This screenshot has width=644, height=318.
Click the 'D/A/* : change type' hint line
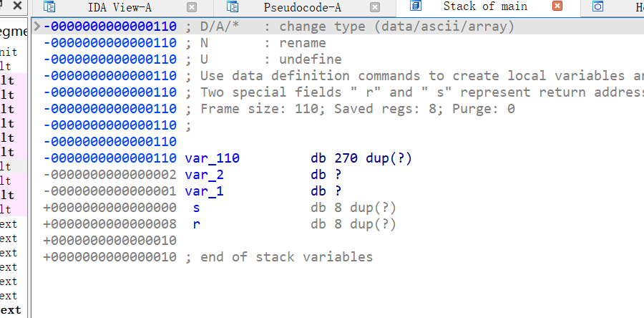click(x=350, y=26)
